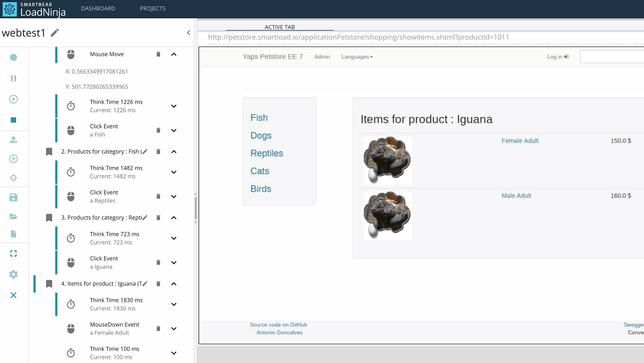The height and width of the screenshot is (363, 644).
Task: Select the play icon in the sidebar
Action: point(13,99)
